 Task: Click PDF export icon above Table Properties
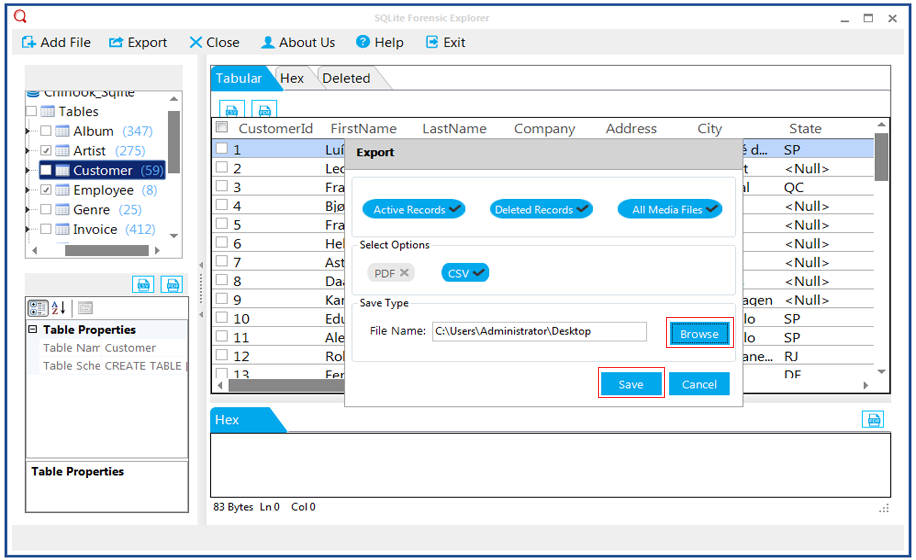tap(172, 284)
